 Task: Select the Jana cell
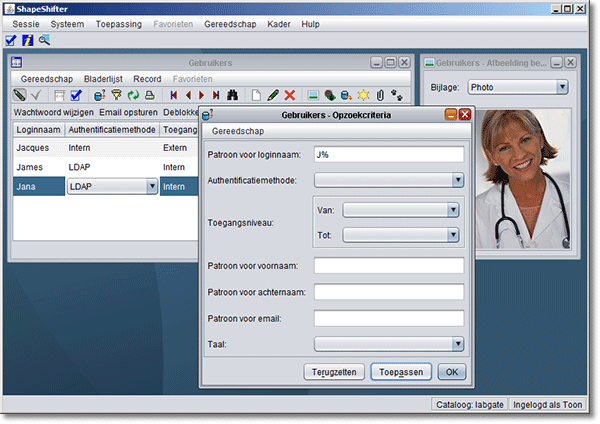[x=39, y=186]
